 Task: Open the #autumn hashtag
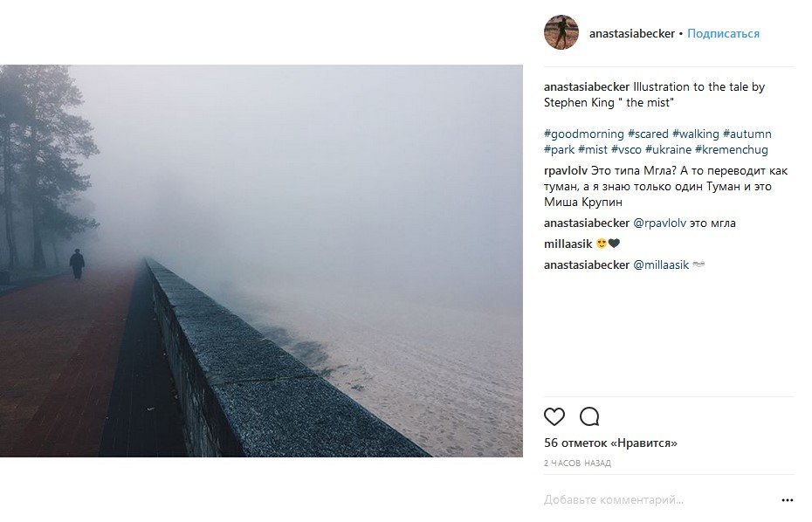747,134
